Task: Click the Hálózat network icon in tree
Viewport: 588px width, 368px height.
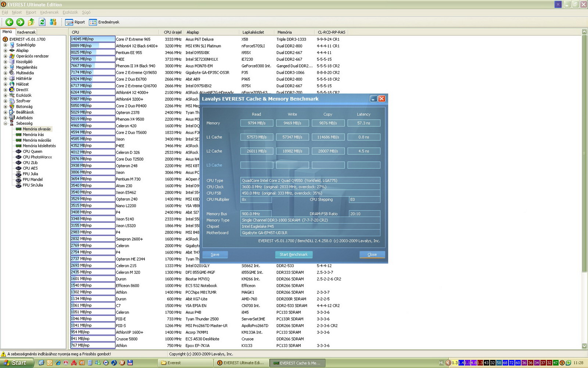Action: (12, 84)
